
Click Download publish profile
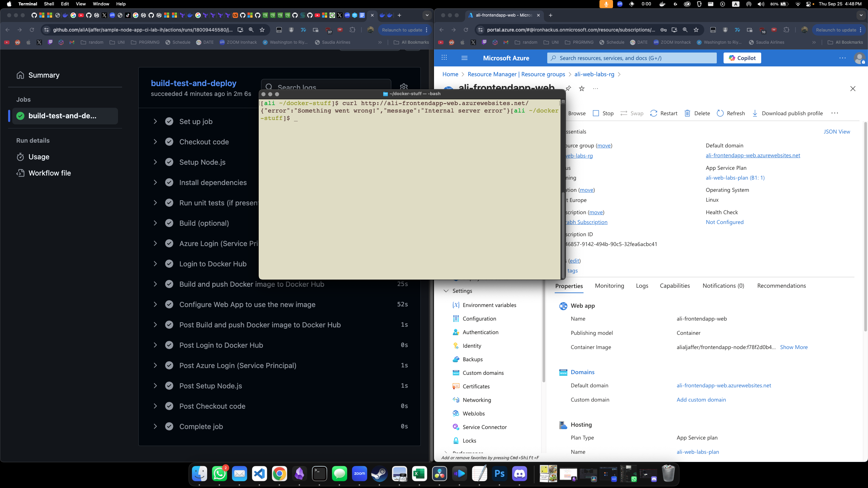point(792,113)
